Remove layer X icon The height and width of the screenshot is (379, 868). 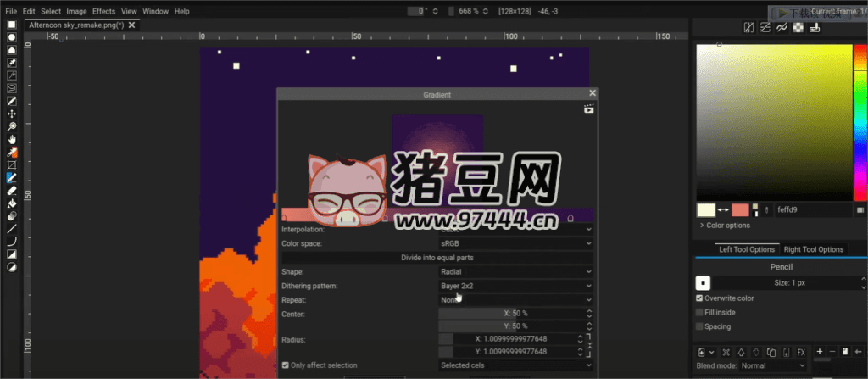tap(726, 353)
